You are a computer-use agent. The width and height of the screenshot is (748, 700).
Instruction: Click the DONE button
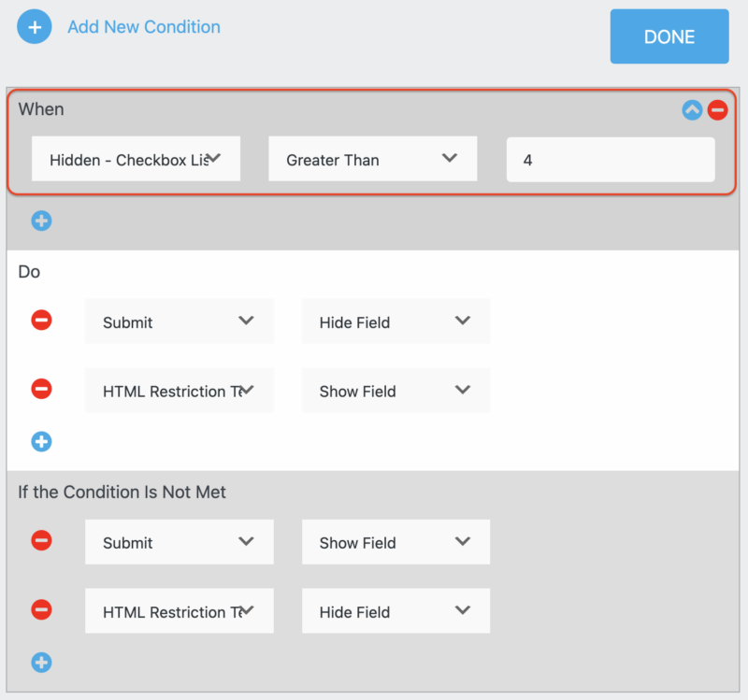click(x=669, y=36)
